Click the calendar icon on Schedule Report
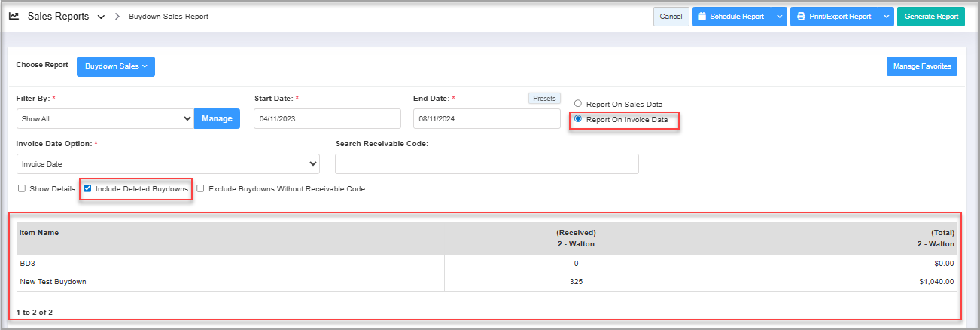980x330 pixels. pyautogui.click(x=702, y=17)
